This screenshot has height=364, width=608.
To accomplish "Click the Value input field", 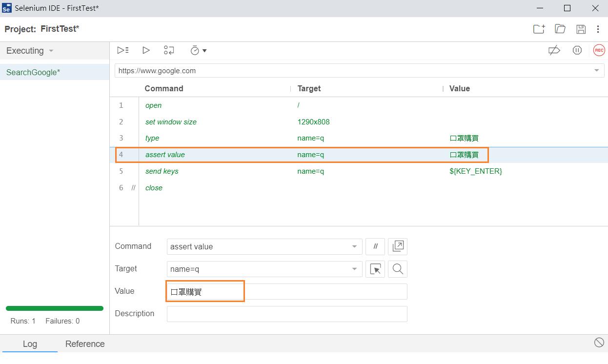I will [287, 292].
